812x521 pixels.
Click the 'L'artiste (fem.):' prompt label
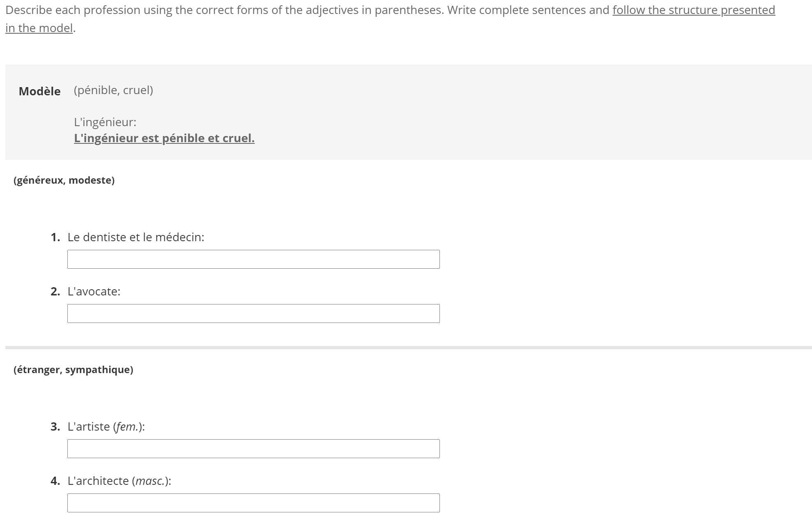click(106, 426)
